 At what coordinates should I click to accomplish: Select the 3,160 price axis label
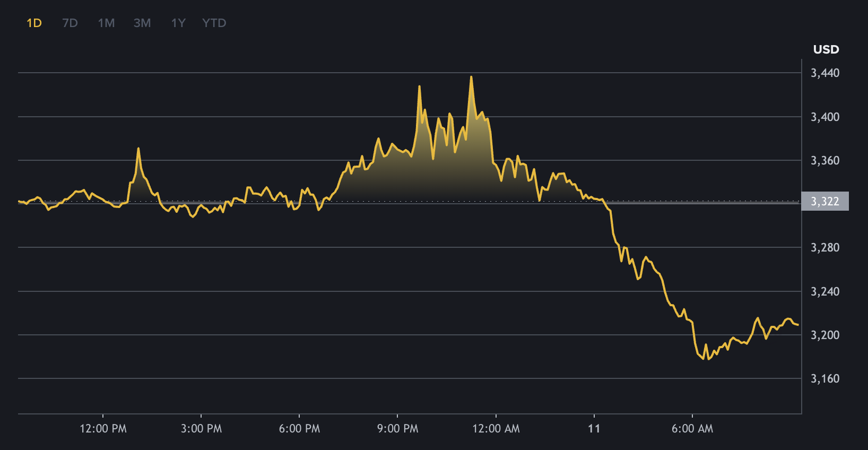pos(825,378)
